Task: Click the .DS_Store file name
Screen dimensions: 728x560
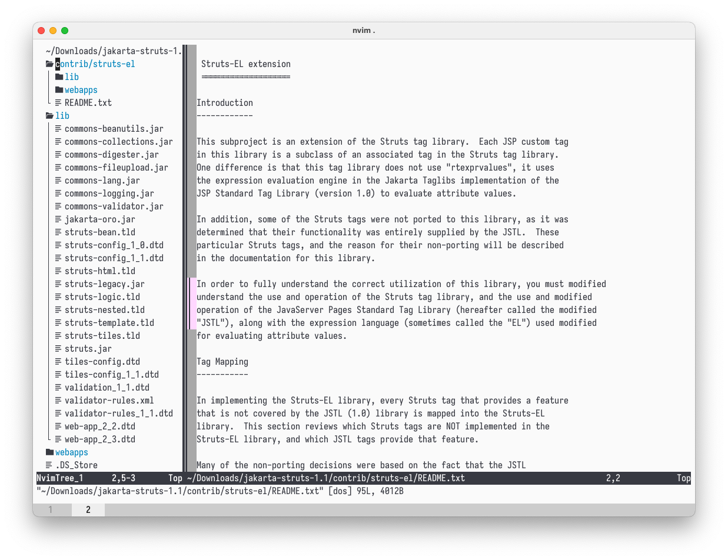Action: coord(77,465)
